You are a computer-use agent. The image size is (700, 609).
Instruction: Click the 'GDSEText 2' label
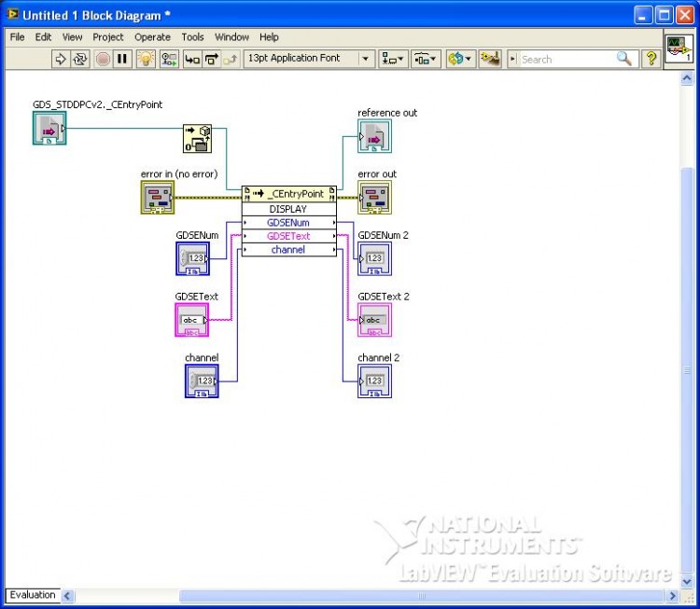click(x=384, y=297)
